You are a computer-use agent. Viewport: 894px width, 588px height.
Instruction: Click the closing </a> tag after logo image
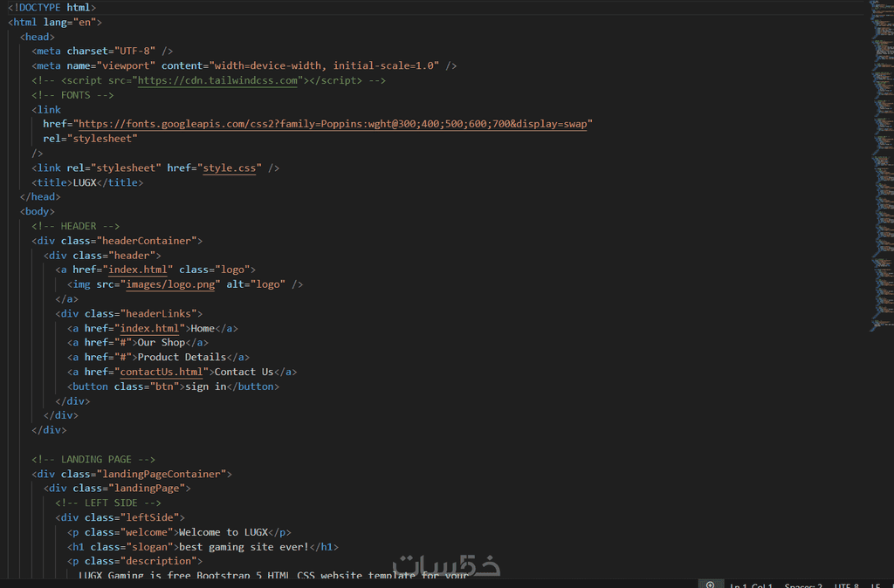pos(66,299)
